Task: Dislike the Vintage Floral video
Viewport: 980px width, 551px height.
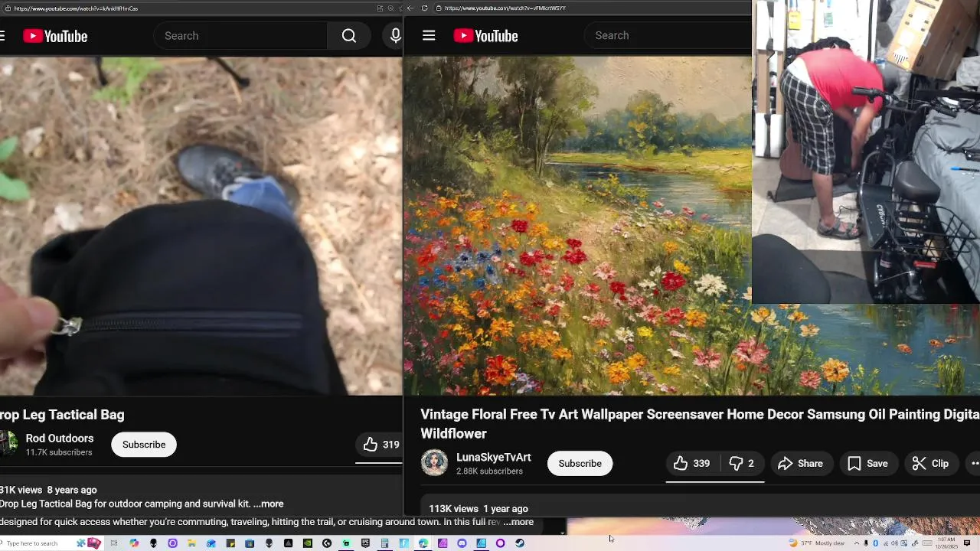Action: tap(741, 463)
